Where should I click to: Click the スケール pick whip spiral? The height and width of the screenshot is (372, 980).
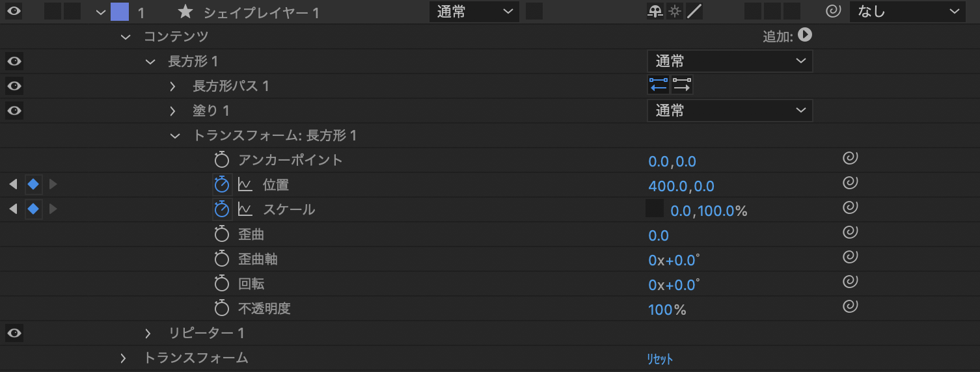click(850, 207)
